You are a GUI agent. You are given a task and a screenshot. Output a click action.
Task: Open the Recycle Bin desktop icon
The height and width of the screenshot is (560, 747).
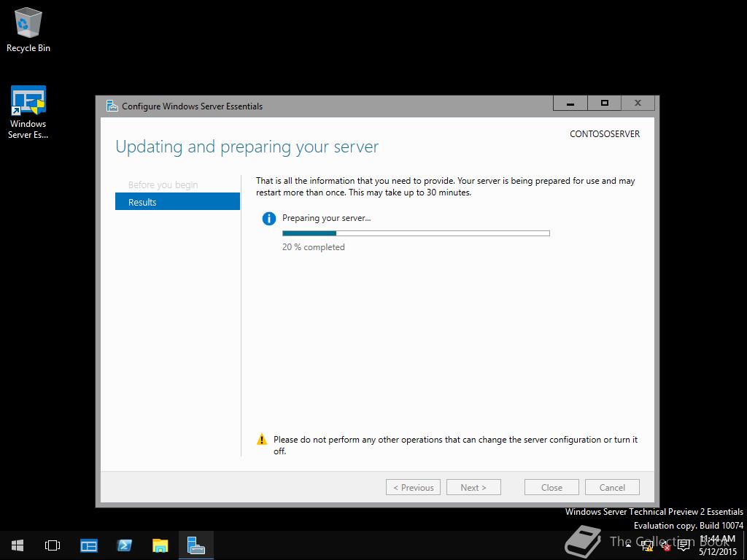[x=28, y=29]
